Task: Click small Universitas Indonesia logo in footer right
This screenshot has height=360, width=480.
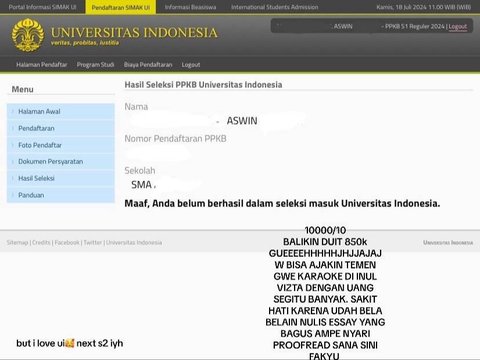Action: (x=448, y=242)
